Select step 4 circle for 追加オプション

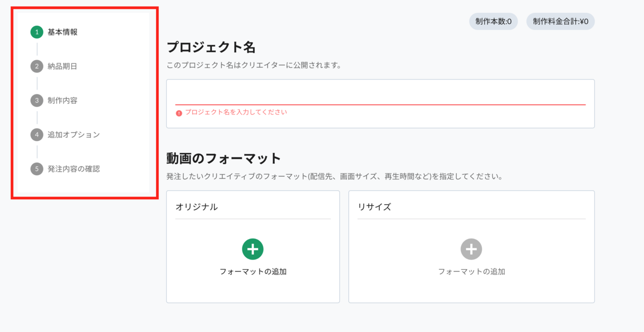pos(36,135)
